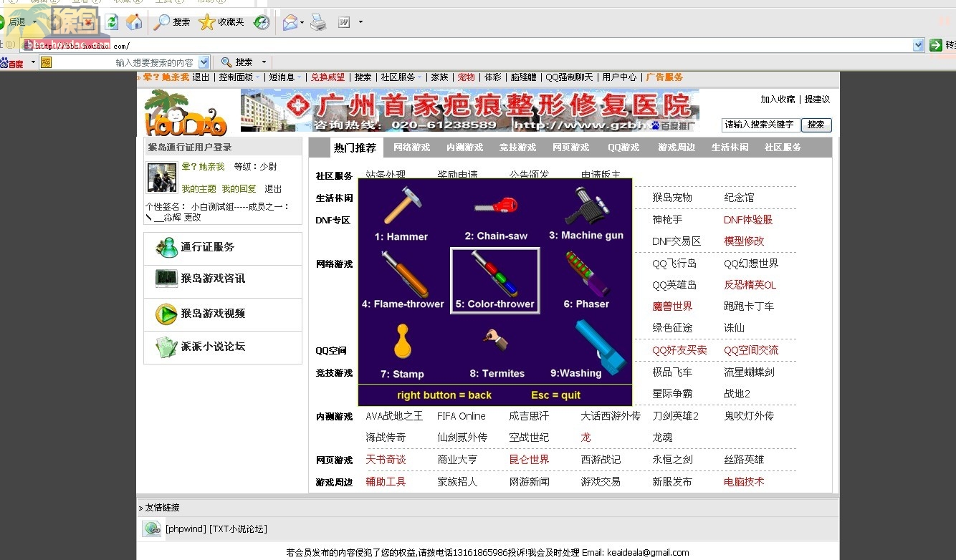Click the Print icon
This screenshot has width=956, height=560.
318,22
